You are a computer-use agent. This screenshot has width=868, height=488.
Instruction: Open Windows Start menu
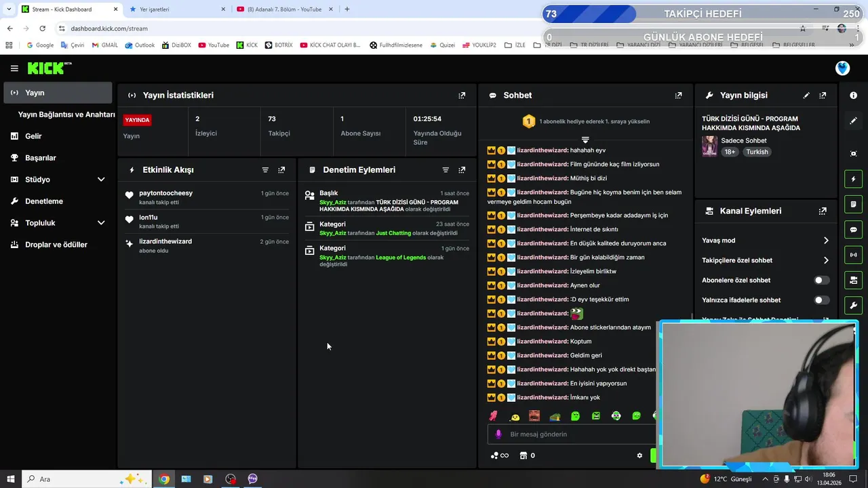(x=10, y=479)
